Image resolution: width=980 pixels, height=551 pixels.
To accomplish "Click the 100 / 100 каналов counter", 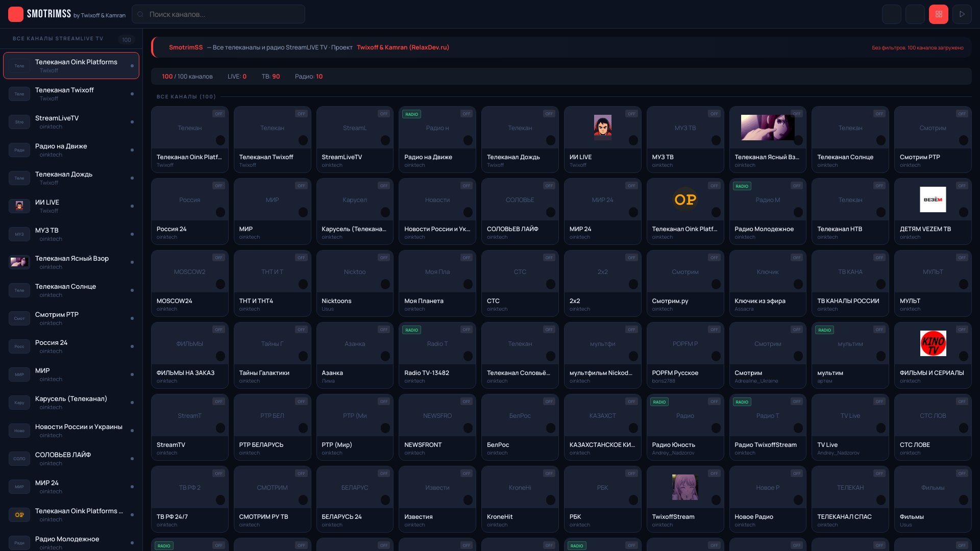I will 187,77.
